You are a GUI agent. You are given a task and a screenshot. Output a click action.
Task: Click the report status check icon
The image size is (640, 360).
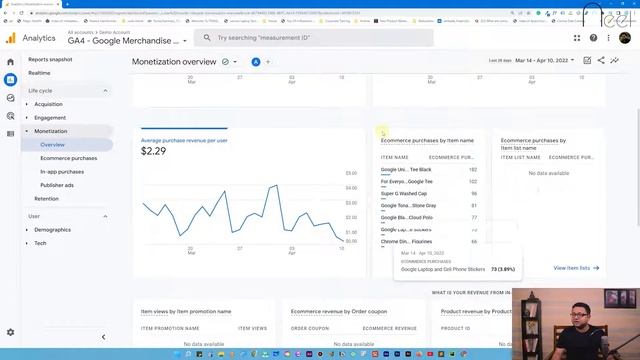pos(225,62)
